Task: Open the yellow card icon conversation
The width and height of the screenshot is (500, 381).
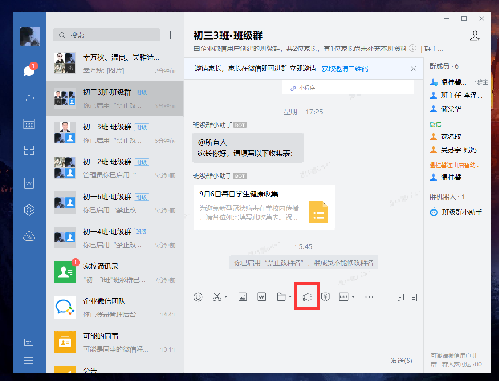Action: pos(115,342)
